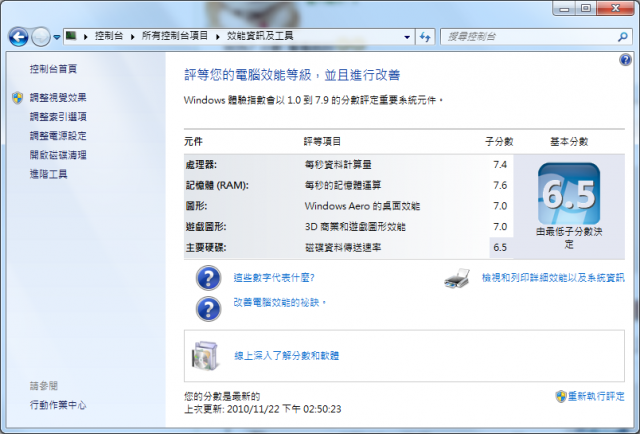Viewport: 640px width, 434px height.
Task: Open 調整索引選項 link
Action: (x=58, y=117)
